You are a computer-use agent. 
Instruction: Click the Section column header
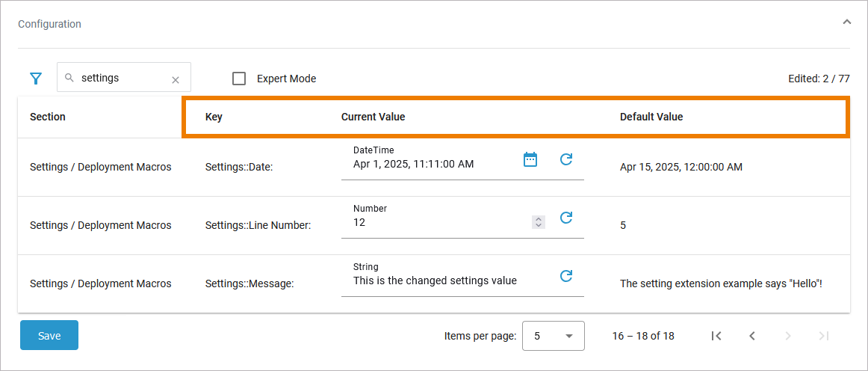[48, 117]
